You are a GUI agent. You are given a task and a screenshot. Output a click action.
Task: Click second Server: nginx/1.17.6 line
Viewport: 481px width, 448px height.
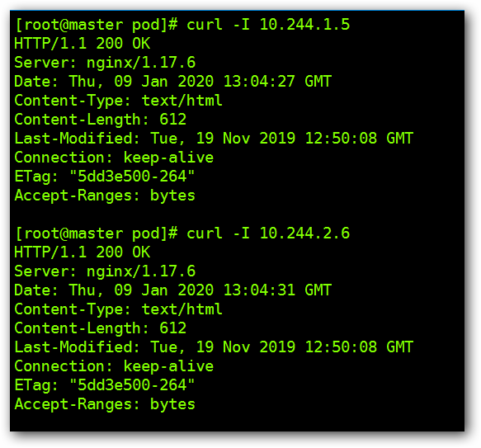coord(105,271)
